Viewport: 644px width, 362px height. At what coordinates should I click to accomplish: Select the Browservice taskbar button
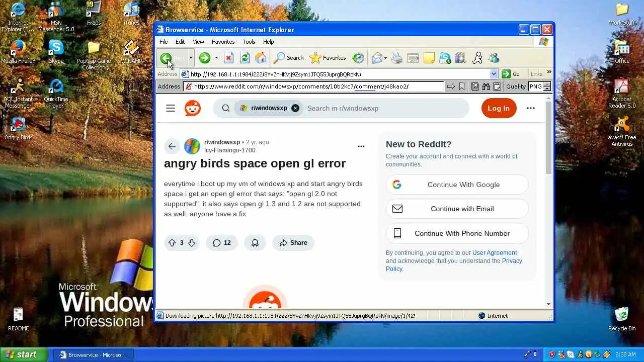point(94,355)
